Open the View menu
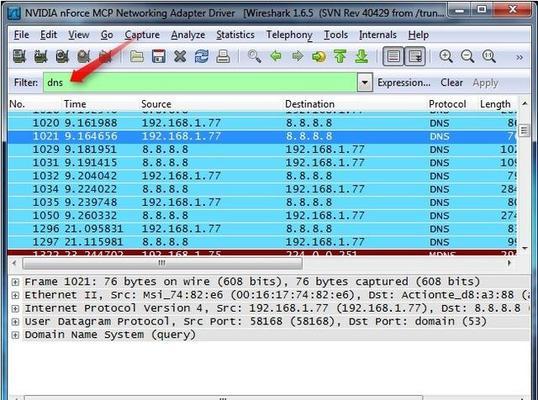538x400 pixels. point(79,35)
